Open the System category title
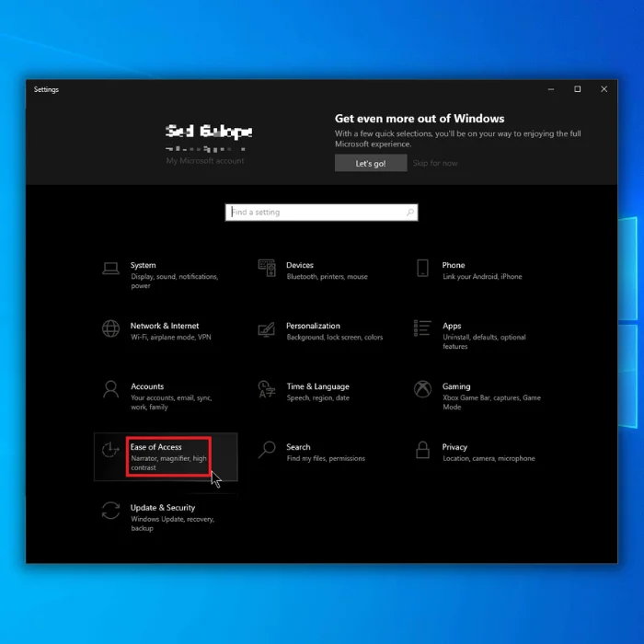 click(143, 265)
